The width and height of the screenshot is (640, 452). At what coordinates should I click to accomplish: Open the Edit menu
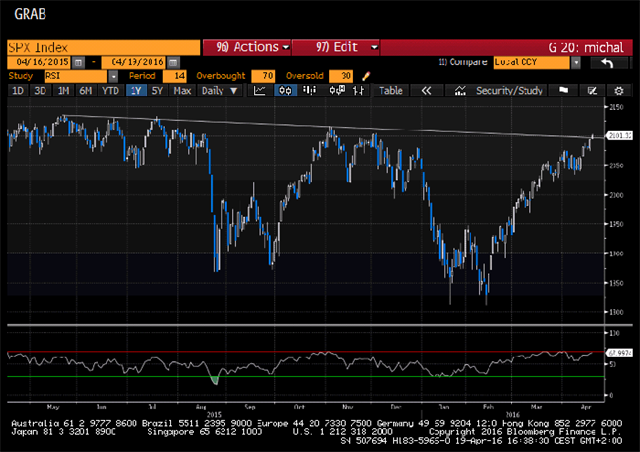[x=340, y=46]
